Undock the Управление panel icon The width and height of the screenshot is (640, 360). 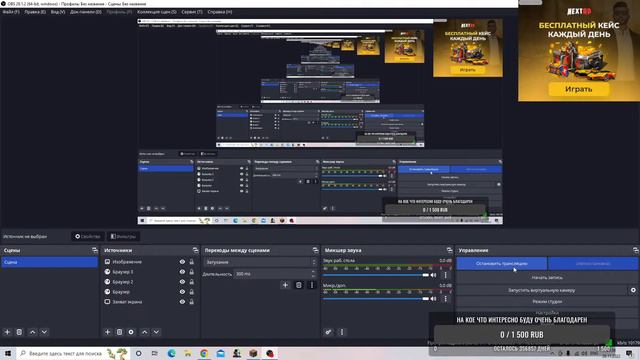tap(636, 250)
